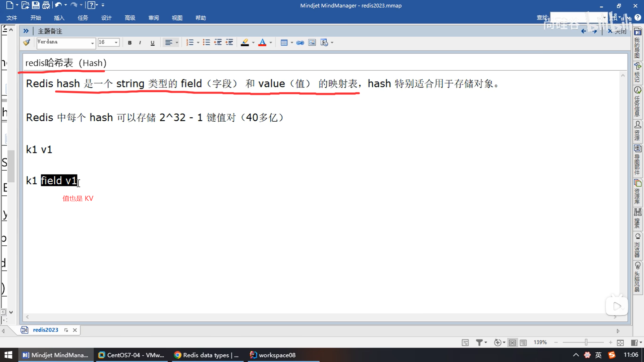Viewport: 644px width, 362px height.
Task: Click the notes title field redis哈希表 (Hash)
Action: [x=66, y=63]
